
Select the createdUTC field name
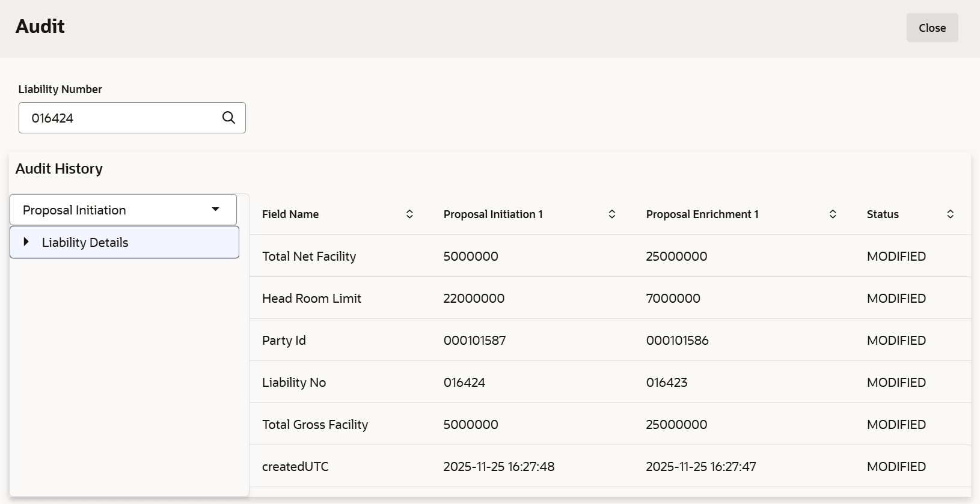click(295, 467)
